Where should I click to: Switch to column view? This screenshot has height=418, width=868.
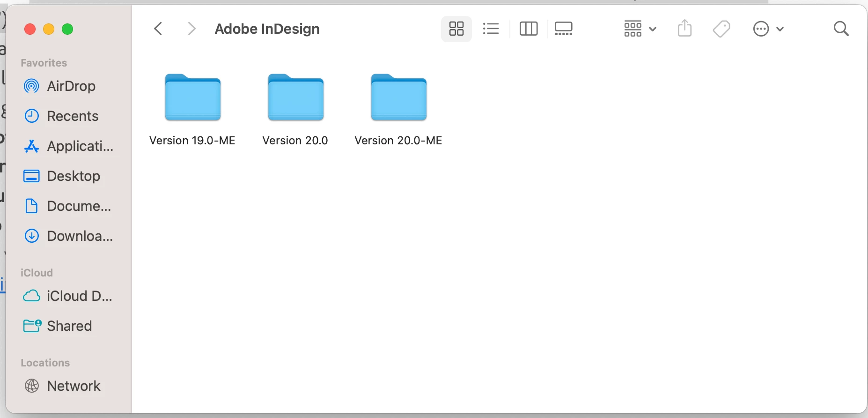(529, 29)
